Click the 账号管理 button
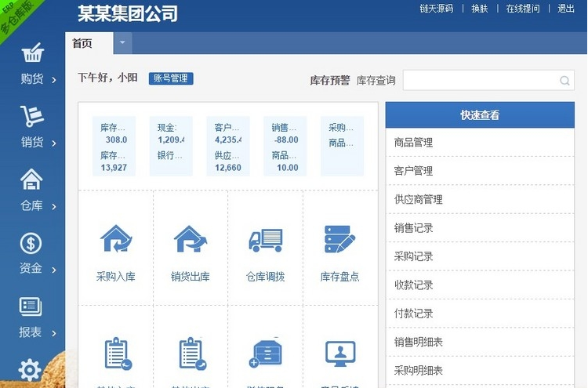The width and height of the screenshot is (588, 388). tap(171, 78)
